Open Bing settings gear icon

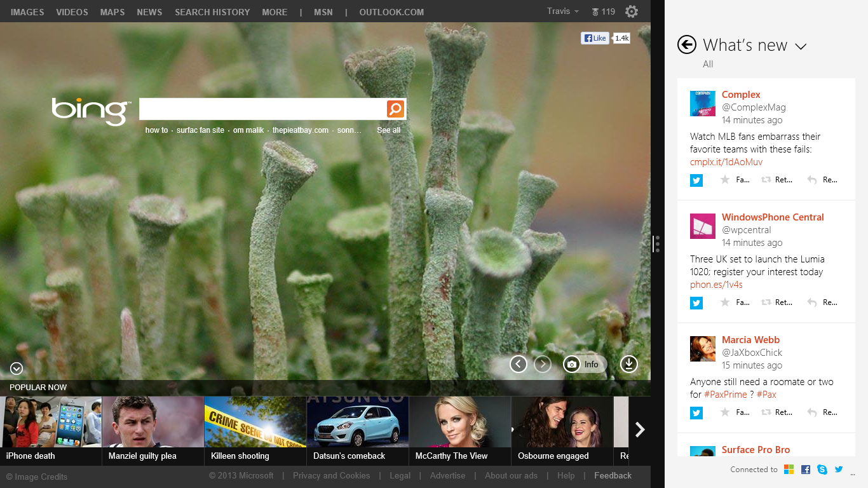(631, 12)
